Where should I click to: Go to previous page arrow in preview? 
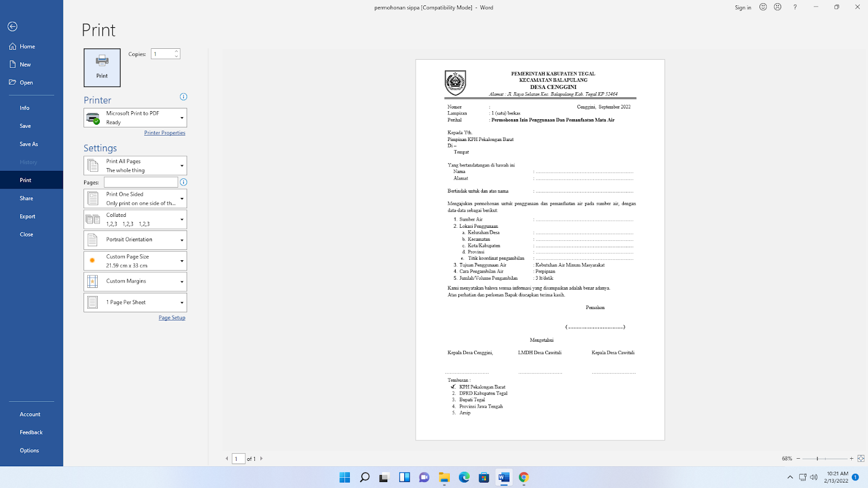click(227, 459)
